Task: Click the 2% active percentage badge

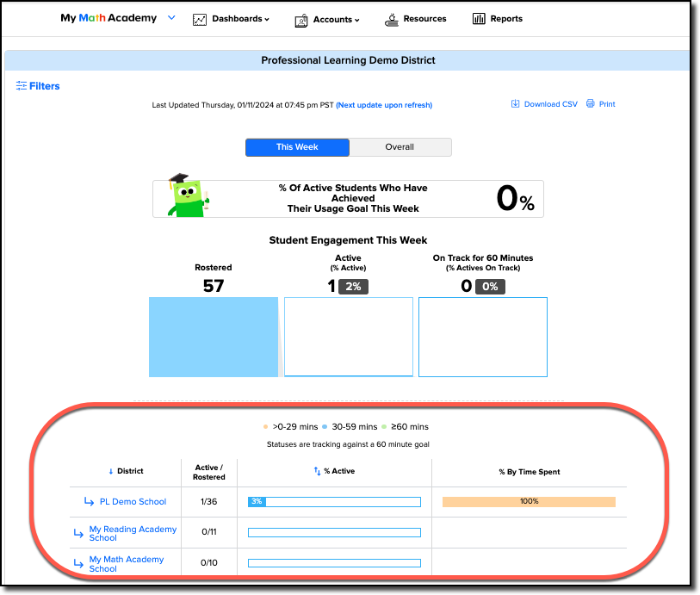Action: [353, 287]
